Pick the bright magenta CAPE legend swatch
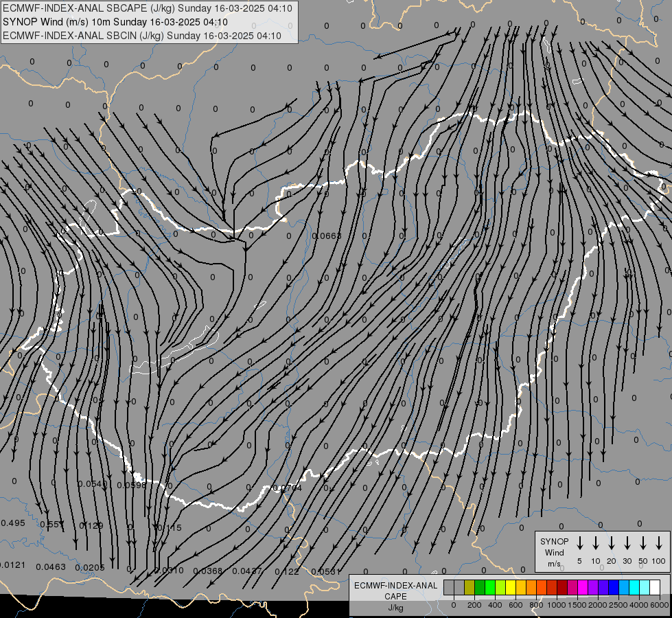This screenshot has width=672, height=618. coord(583,587)
